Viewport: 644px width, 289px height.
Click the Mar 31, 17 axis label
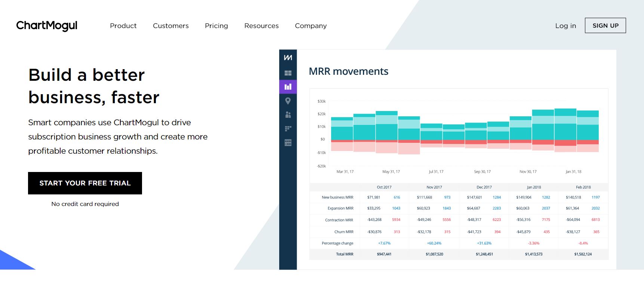pyautogui.click(x=345, y=172)
